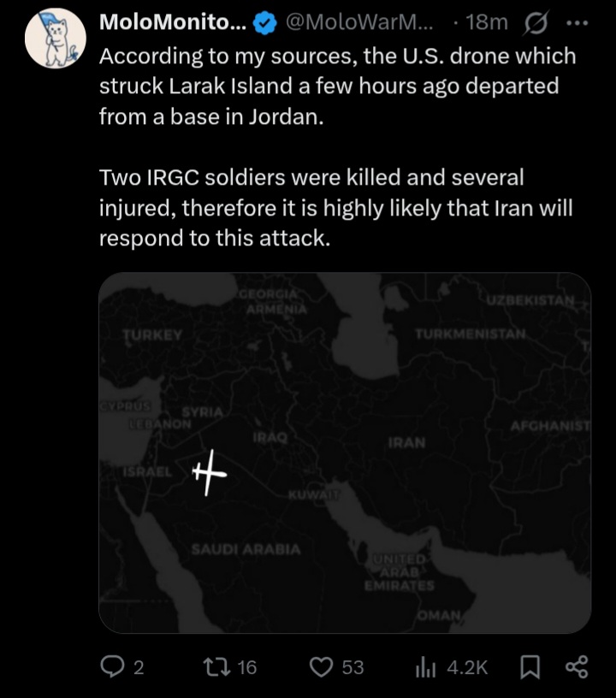Bookmark this post
This screenshot has width=616, height=698.
coord(530,667)
